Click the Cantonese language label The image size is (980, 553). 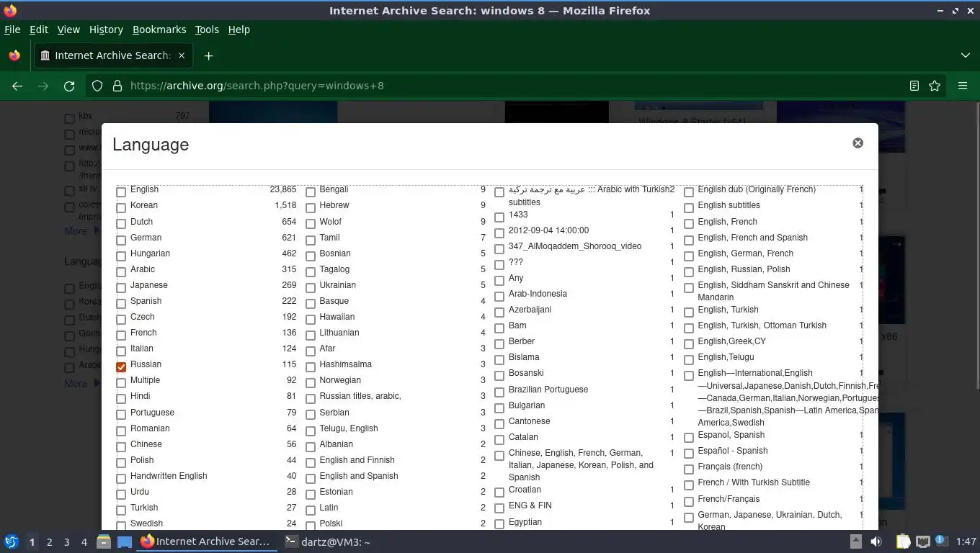(529, 421)
